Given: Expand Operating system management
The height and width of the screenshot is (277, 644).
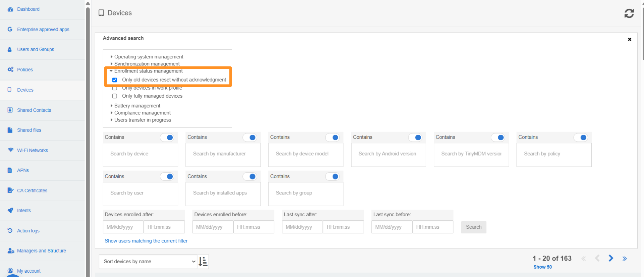Looking at the screenshot, I should pos(149,57).
